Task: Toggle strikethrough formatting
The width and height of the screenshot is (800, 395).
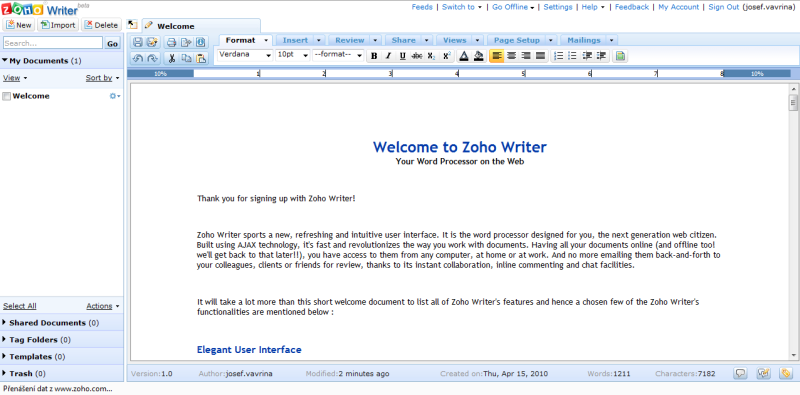Action: point(417,56)
